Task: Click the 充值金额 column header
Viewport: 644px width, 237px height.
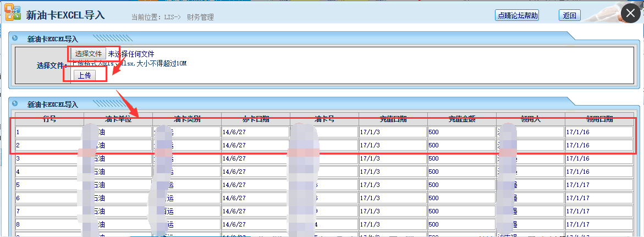Action: point(461,119)
